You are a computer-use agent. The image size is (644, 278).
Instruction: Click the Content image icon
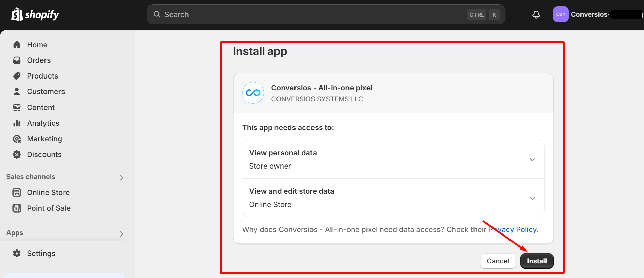point(17,107)
